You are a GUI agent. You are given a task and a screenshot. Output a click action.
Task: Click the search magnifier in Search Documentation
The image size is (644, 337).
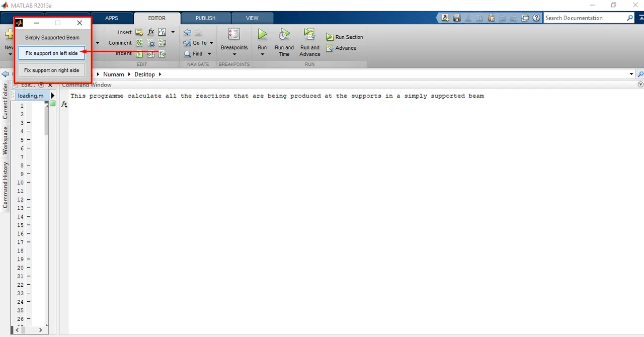[x=630, y=18]
